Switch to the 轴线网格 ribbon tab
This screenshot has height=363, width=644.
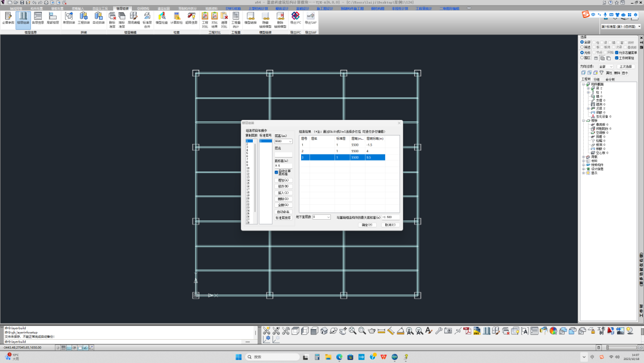[16, 8]
